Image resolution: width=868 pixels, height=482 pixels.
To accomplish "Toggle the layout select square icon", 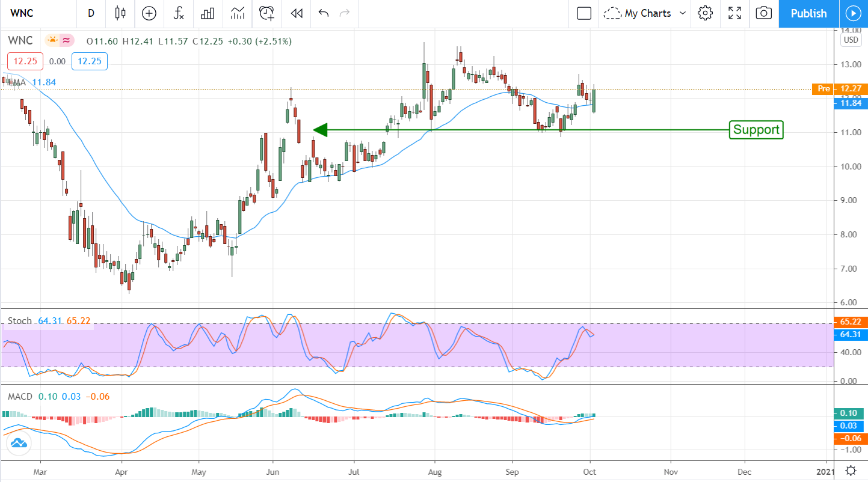I will click(x=584, y=13).
